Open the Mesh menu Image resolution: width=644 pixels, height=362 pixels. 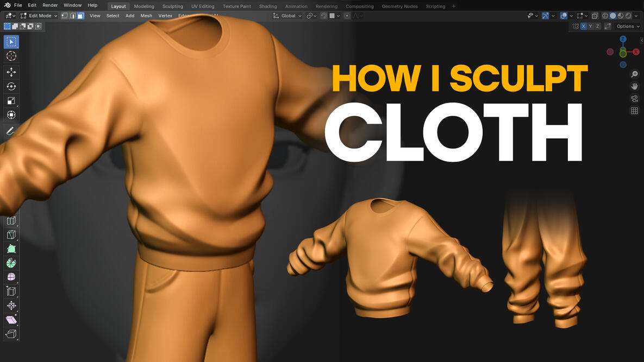(146, 15)
